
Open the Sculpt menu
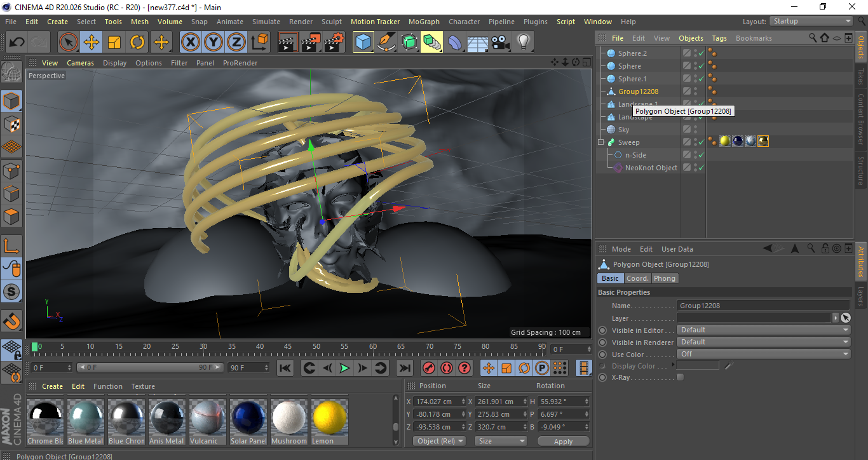(x=332, y=22)
